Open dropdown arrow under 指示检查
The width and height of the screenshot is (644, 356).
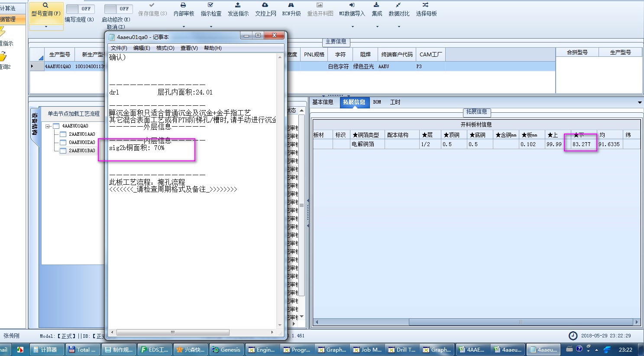[x=211, y=27]
